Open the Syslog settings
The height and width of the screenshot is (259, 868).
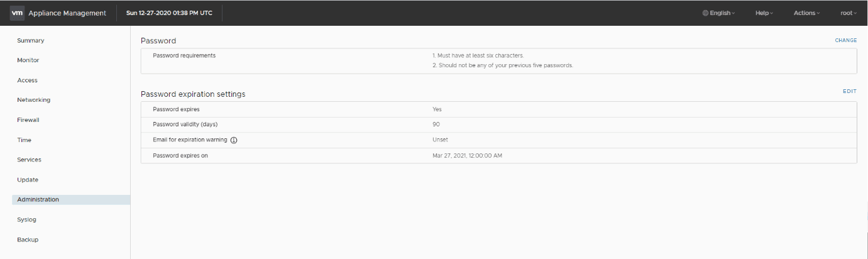coord(27,220)
